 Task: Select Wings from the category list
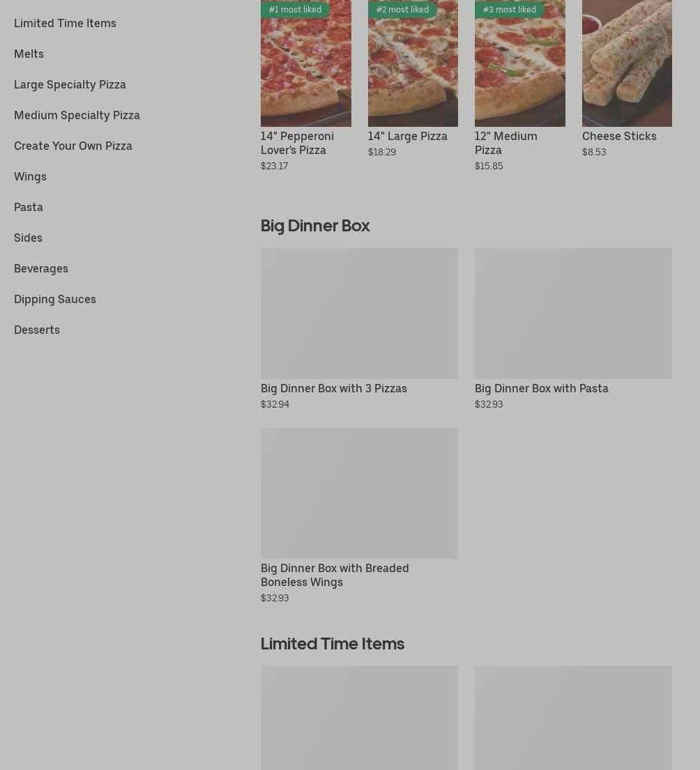pyautogui.click(x=31, y=176)
